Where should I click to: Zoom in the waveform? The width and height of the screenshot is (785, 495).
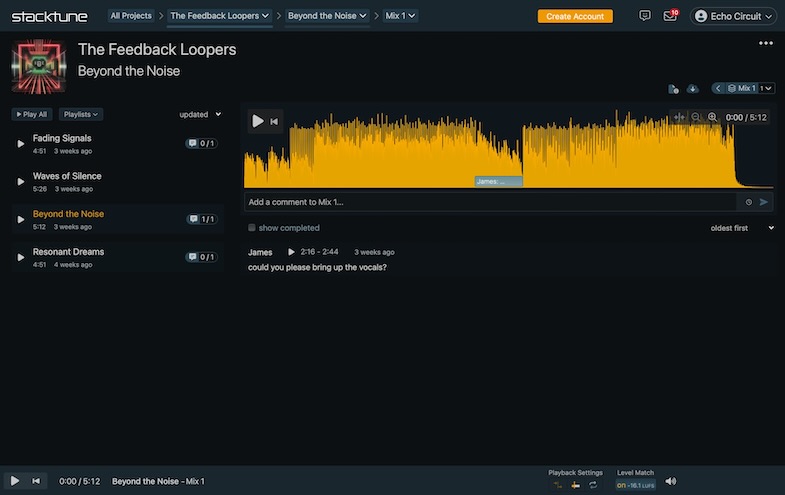tap(712, 117)
